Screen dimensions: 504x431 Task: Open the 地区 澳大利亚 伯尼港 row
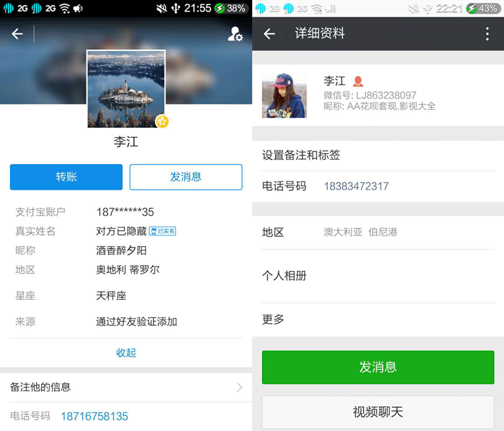[x=378, y=232]
